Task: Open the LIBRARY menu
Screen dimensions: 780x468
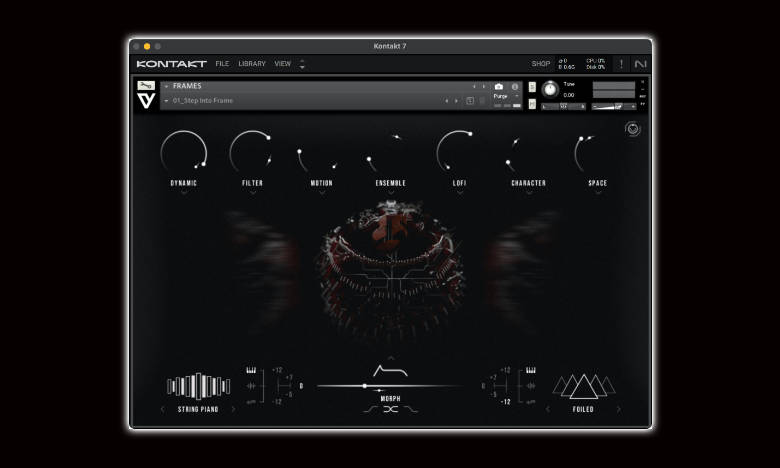Action: pos(252,64)
